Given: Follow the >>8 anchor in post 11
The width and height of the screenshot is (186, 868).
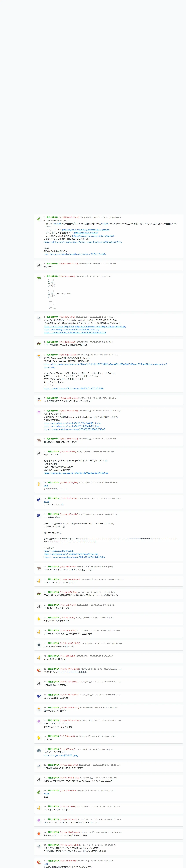Looking at the screenshot, I should pyautogui.click(x=46, y=486).
